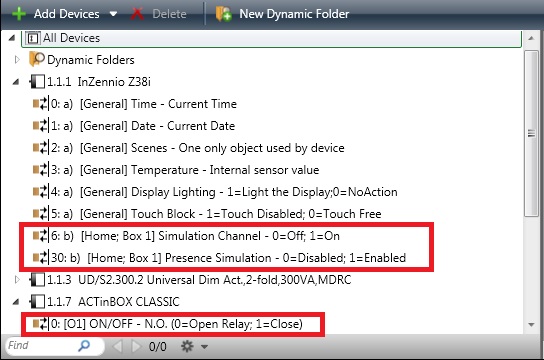Select object 2 Scenes - One only object
The height and width of the screenshot is (360, 544).
pos(197,148)
